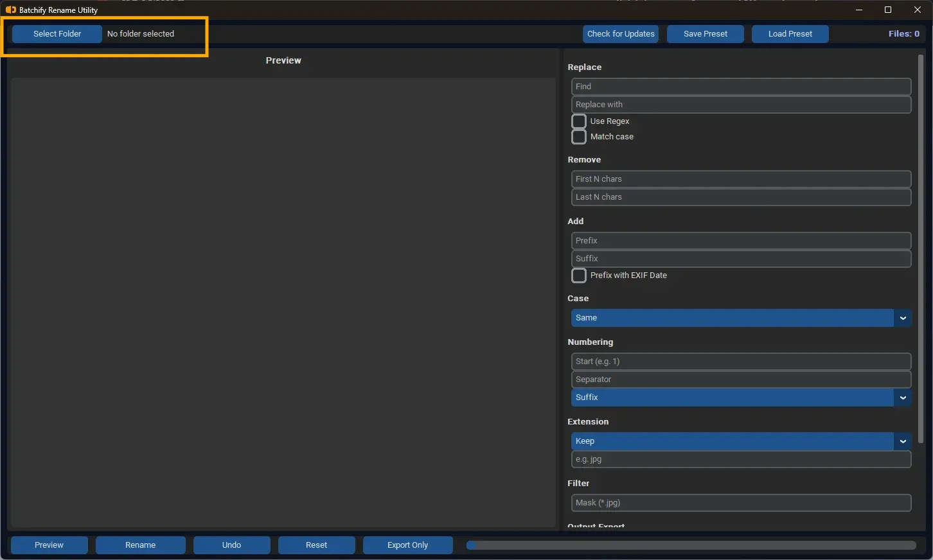Undo the last rename
This screenshot has width=933, height=560.
[x=231, y=545]
